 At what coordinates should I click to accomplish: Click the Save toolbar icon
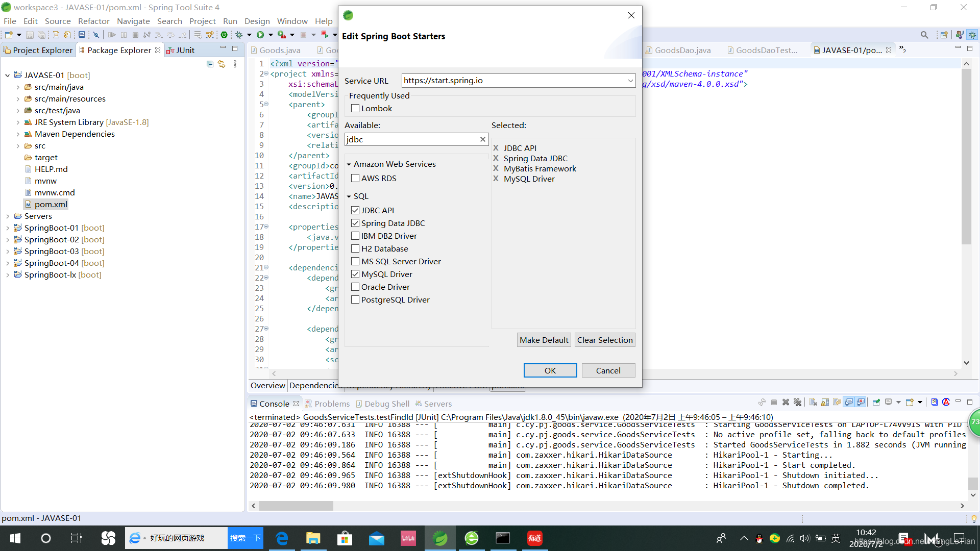click(x=30, y=35)
